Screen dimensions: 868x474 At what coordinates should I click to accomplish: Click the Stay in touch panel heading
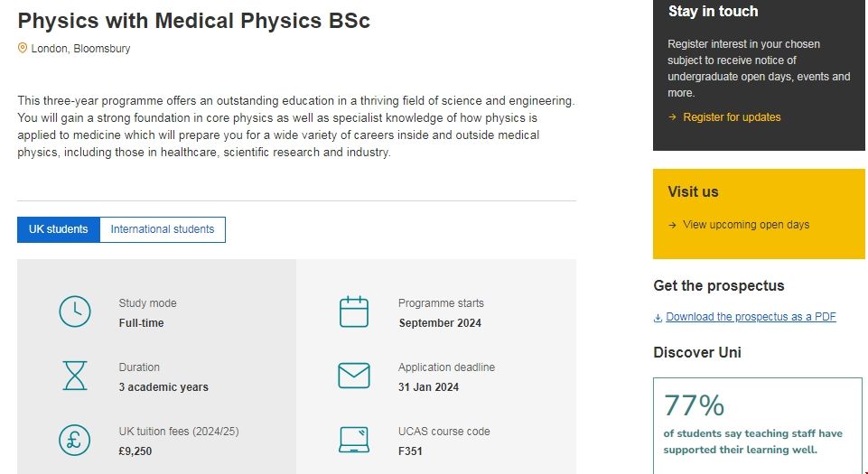pos(713,12)
